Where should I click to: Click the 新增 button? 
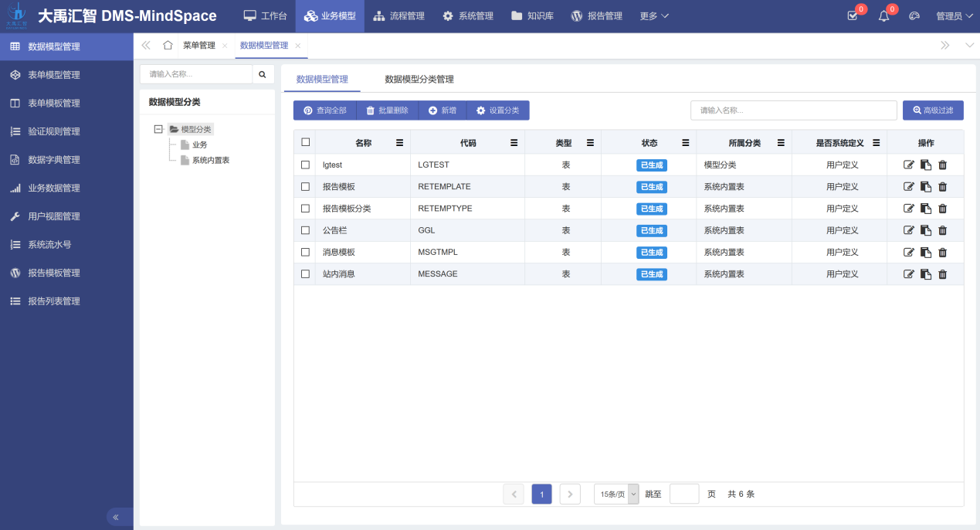click(x=443, y=110)
